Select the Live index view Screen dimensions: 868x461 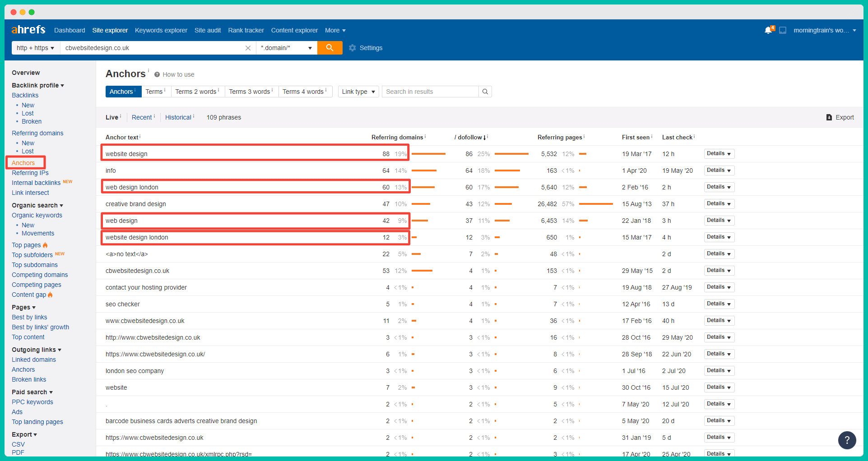111,117
